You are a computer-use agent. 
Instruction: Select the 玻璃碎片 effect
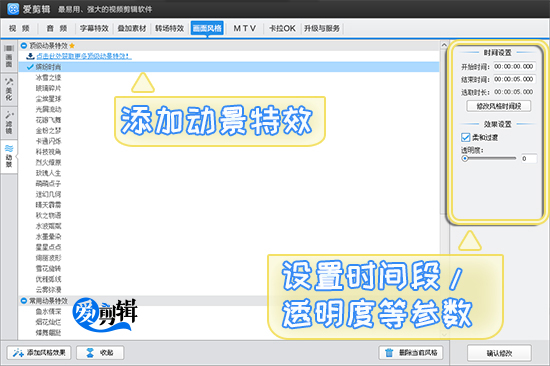48,88
